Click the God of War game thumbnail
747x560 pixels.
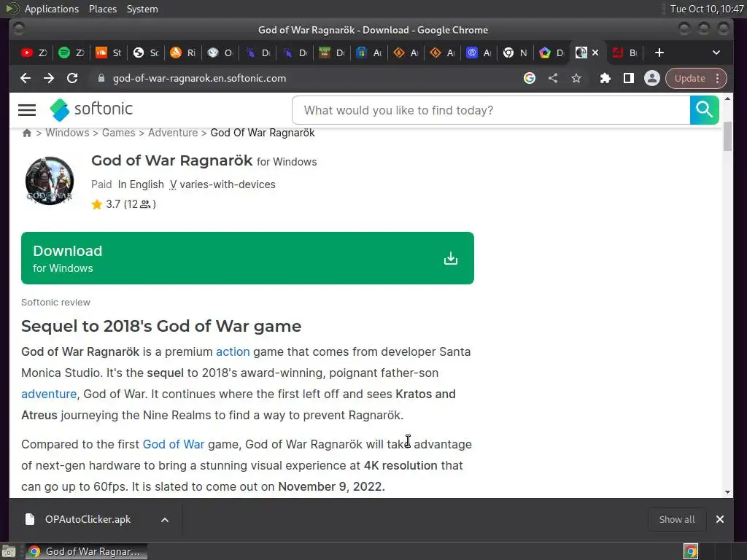tap(50, 181)
